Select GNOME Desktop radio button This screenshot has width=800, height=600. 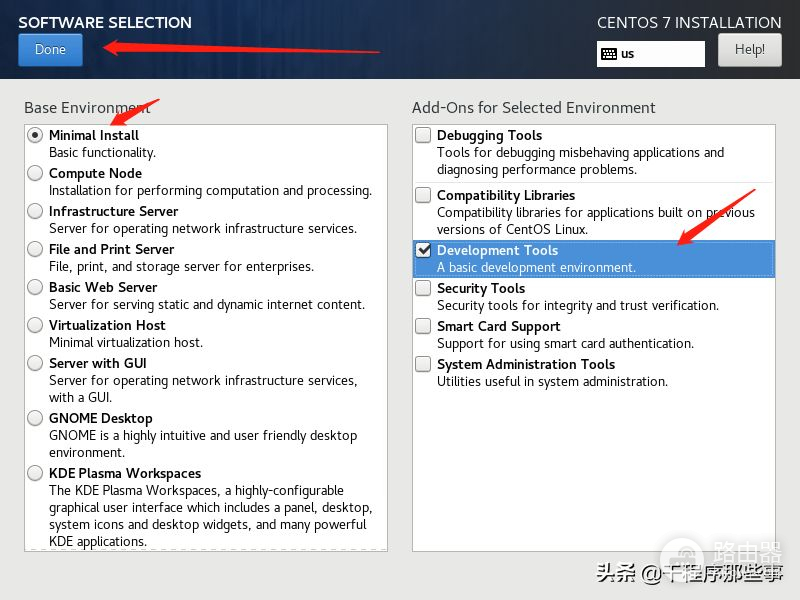point(36,418)
